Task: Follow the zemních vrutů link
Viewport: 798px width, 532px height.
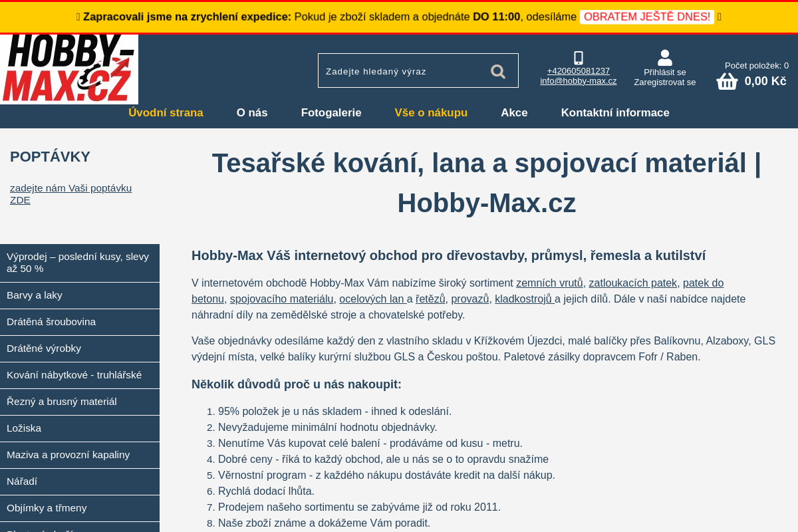Action: click(549, 282)
